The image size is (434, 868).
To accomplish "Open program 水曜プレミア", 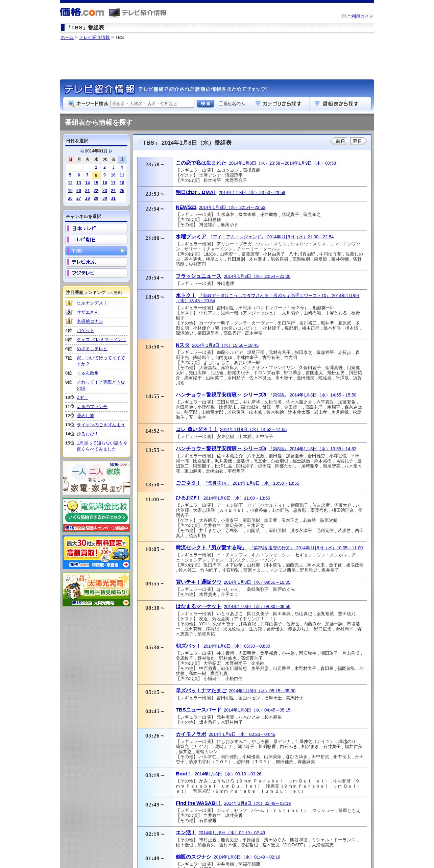I will [x=191, y=237].
